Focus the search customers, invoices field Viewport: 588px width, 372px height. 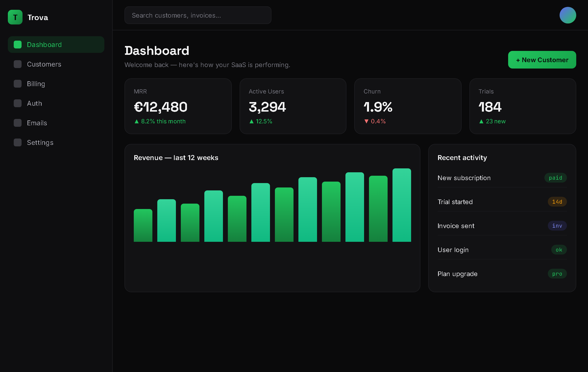pyautogui.click(x=198, y=15)
